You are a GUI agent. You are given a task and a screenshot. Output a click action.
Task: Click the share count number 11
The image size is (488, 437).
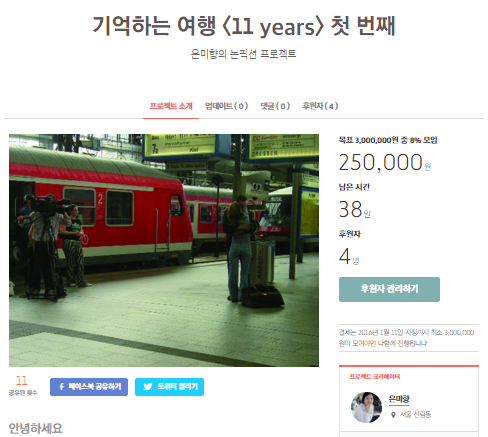tap(21, 381)
